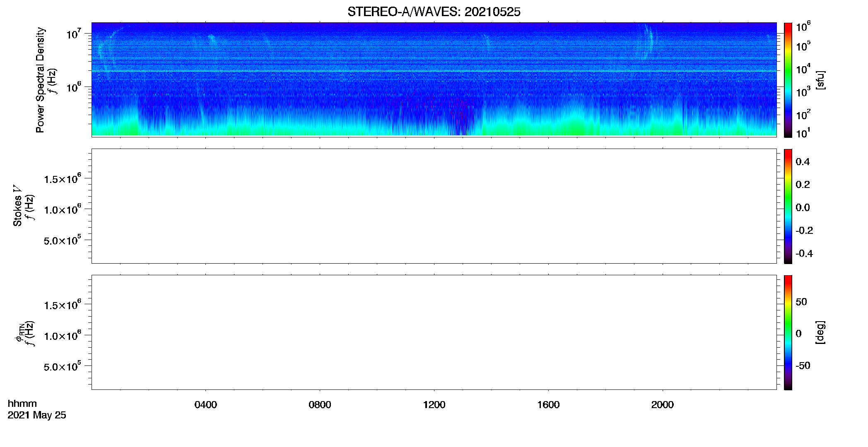This screenshot has width=868, height=447.
Task: Click the '-0.2' tick on Stokes color bar
Action: click(x=804, y=231)
